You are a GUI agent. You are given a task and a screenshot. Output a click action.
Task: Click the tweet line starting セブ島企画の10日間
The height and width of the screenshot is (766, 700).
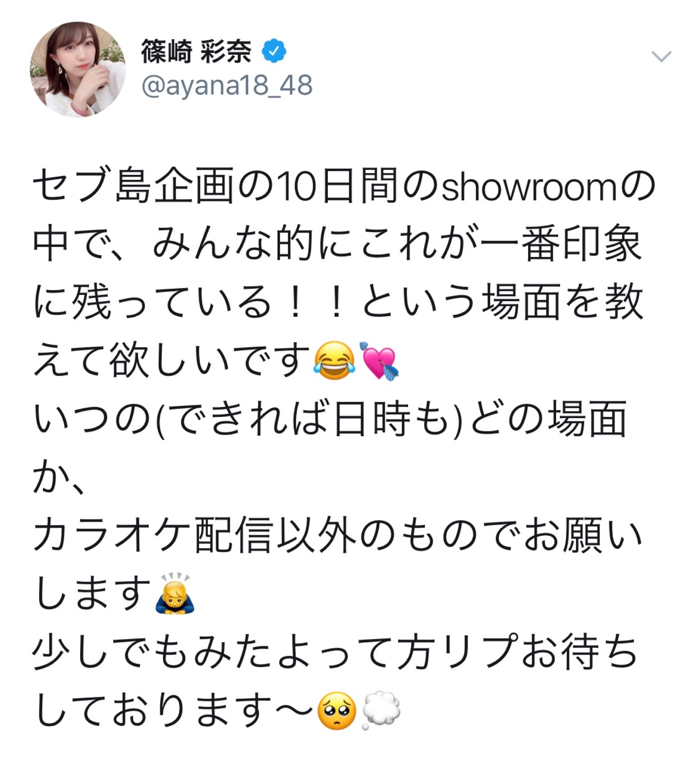344,187
